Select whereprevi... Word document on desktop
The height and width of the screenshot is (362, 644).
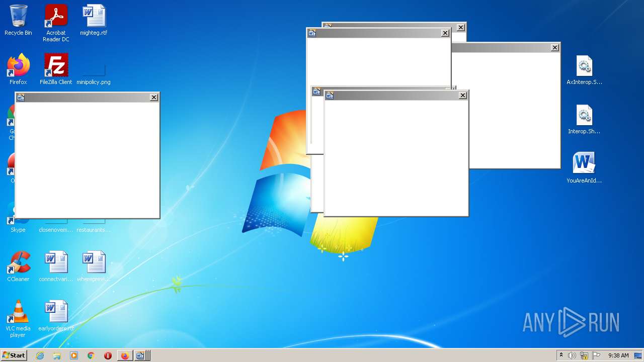[94, 266]
